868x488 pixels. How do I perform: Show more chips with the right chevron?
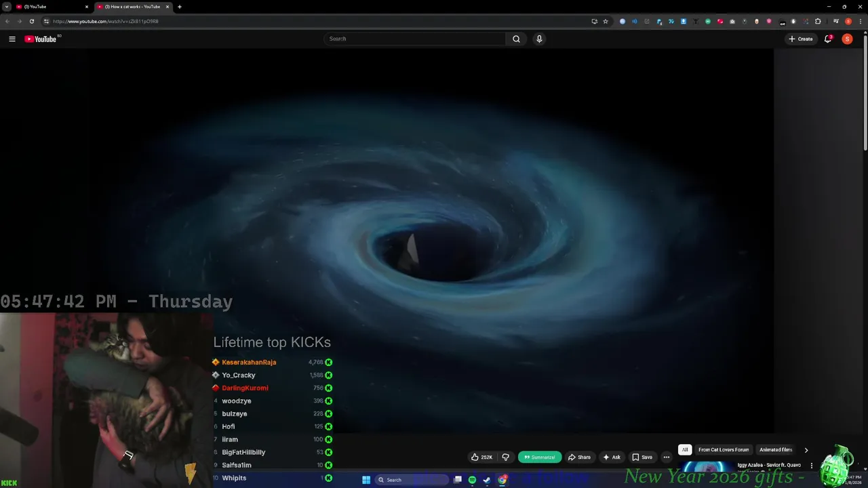806,450
